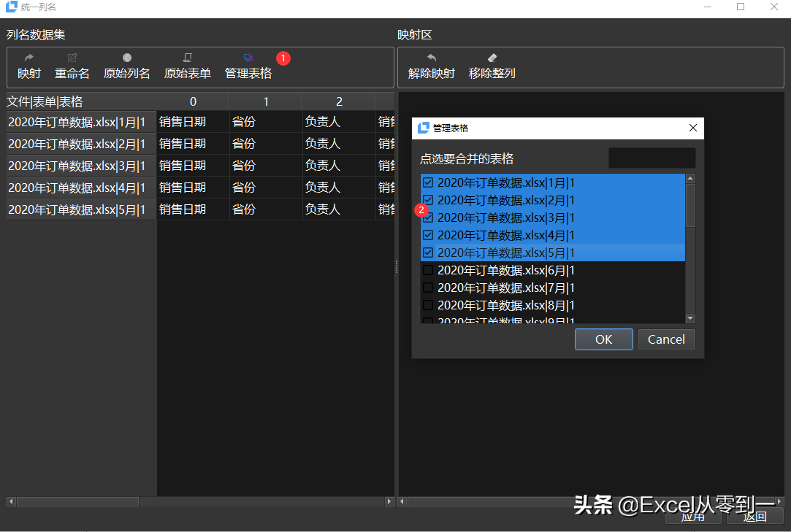Screen dimensions: 791x532
Task: Click left grid horizontal scrollbar left arrow
Action: (x=11, y=501)
